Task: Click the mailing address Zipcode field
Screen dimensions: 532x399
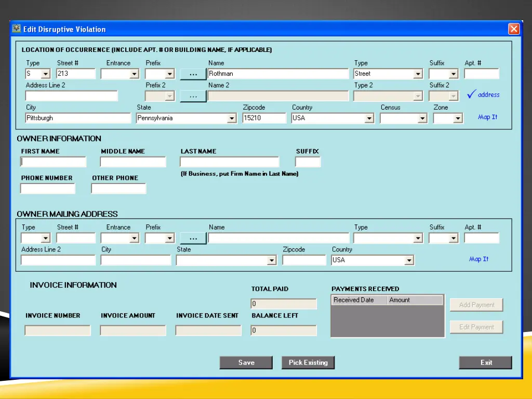Action: (x=304, y=260)
